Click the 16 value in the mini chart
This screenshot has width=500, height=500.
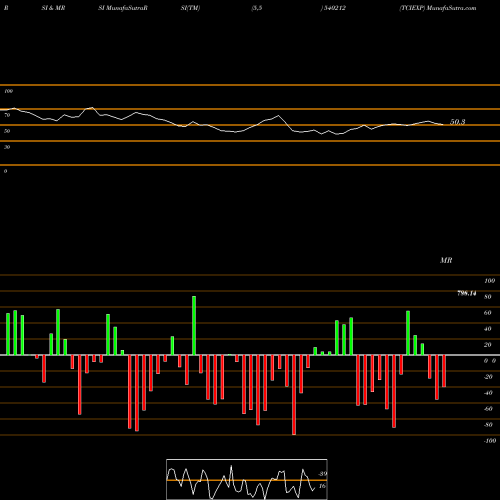pos(322,486)
